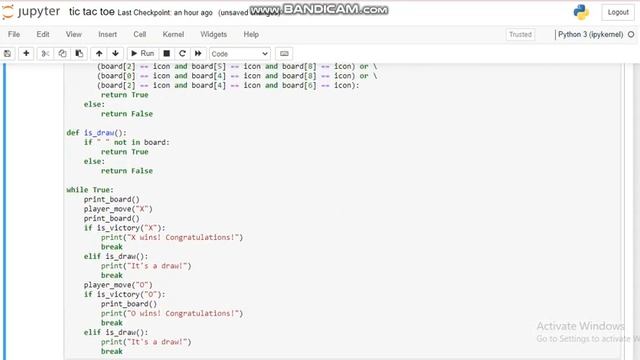
Task: Restart kernel and run all cells icon
Action: [198, 53]
